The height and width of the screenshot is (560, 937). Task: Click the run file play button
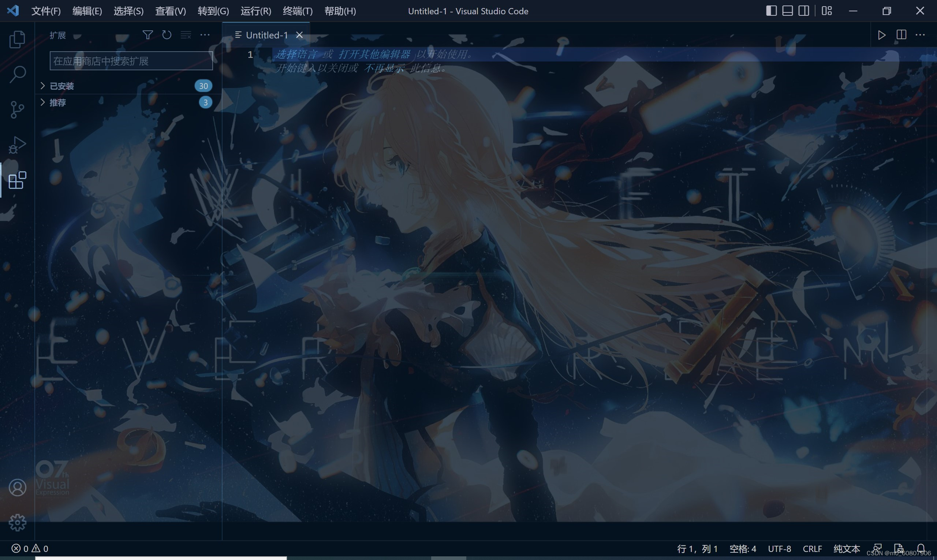click(881, 35)
